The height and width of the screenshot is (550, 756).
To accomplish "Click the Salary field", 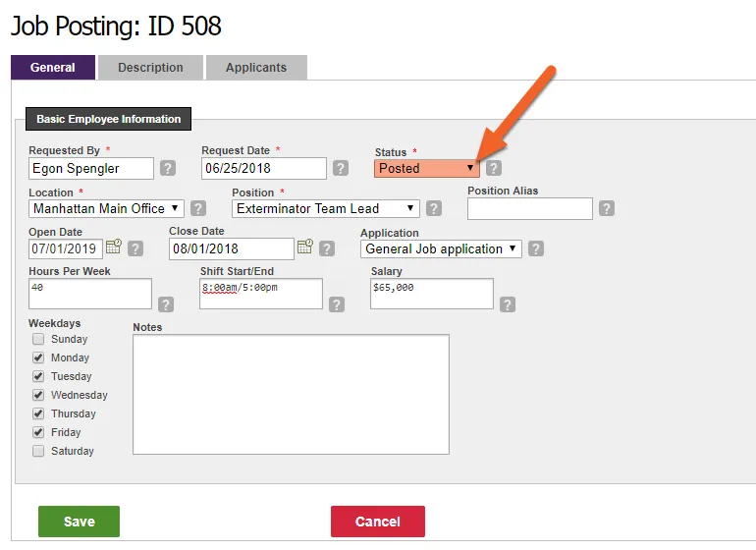I will [432, 294].
